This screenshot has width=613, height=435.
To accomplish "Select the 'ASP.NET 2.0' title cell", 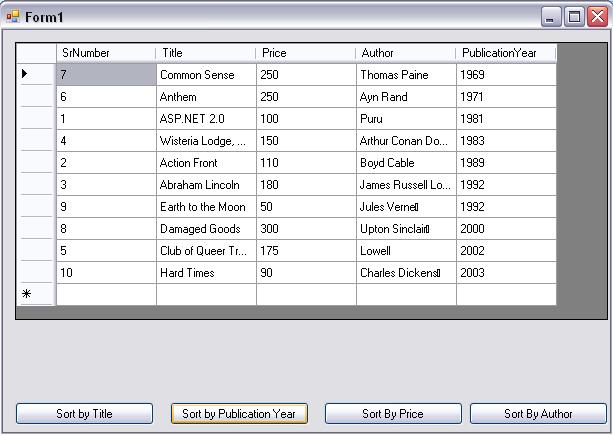I will [x=206, y=118].
